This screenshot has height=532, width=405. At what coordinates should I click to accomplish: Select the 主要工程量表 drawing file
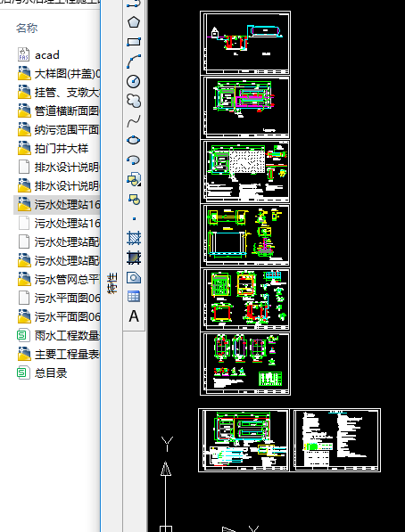tap(59, 354)
